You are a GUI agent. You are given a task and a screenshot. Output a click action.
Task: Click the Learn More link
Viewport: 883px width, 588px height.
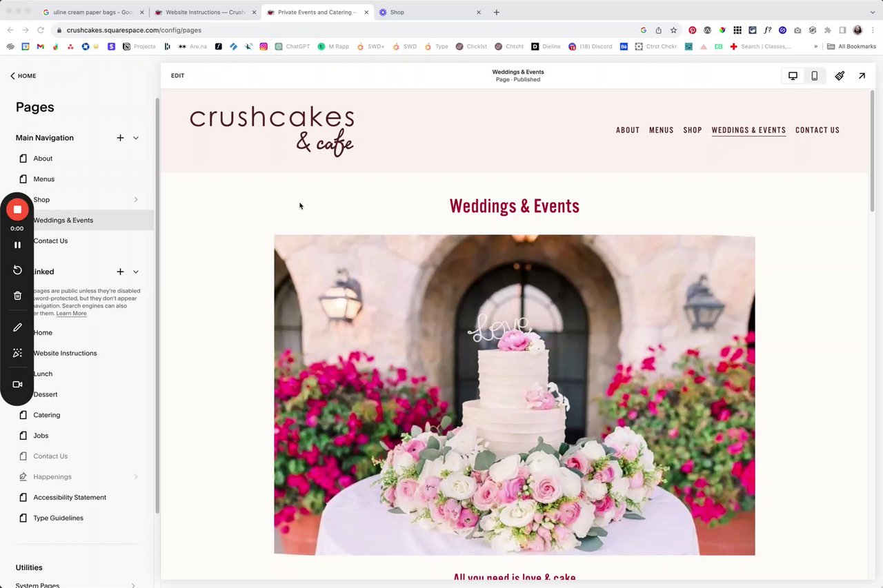[71, 314]
